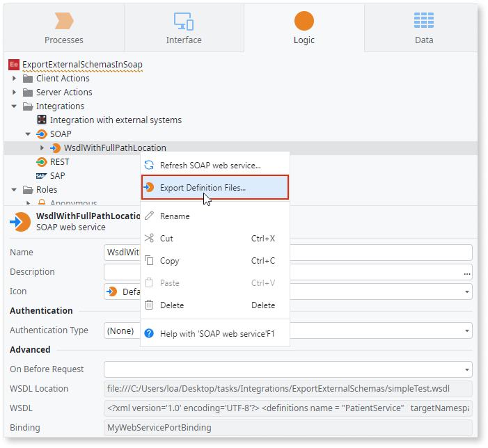This screenshot has width=488, height=448.
Task: Click the SOAP integration icon in tree
Action: [x=42, y=134]
